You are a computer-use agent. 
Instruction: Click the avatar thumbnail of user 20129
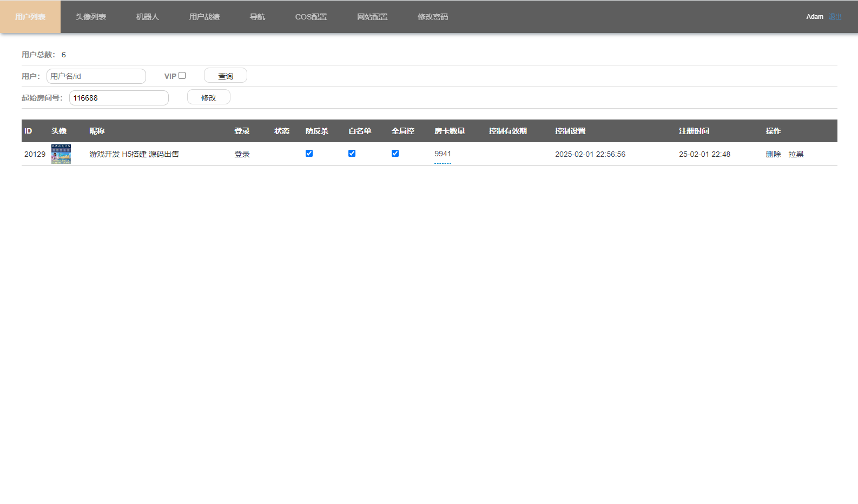point(61,154)
